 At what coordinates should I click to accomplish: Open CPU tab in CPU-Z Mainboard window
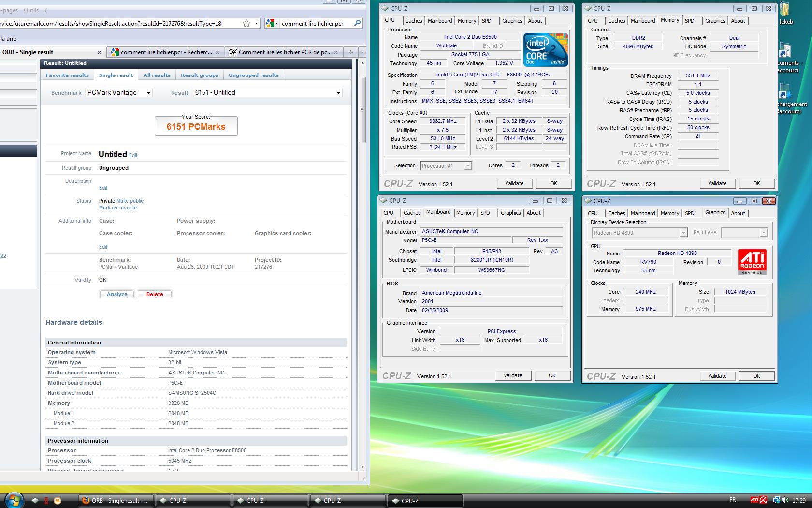[x=388, y=213]
